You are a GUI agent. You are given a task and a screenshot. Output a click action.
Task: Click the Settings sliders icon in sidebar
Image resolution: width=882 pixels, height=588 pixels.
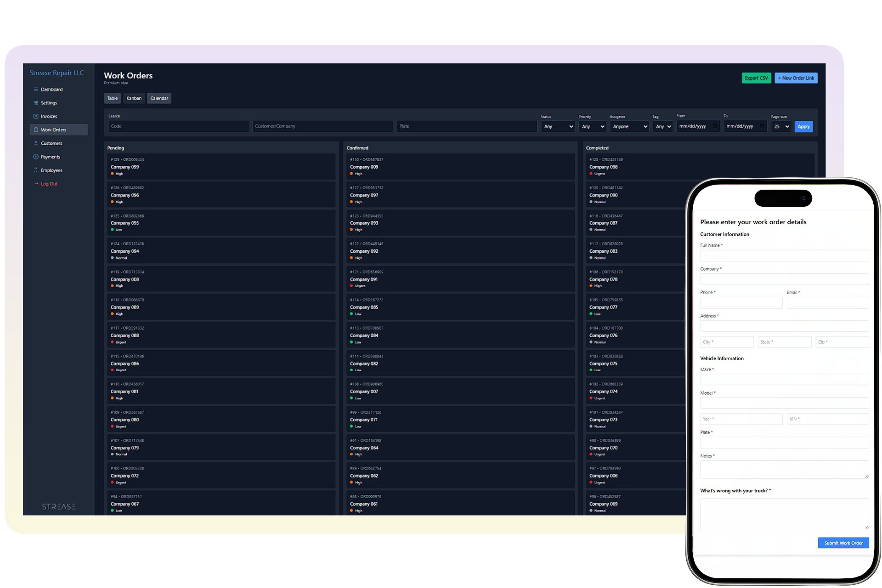[x=36, y=103]
